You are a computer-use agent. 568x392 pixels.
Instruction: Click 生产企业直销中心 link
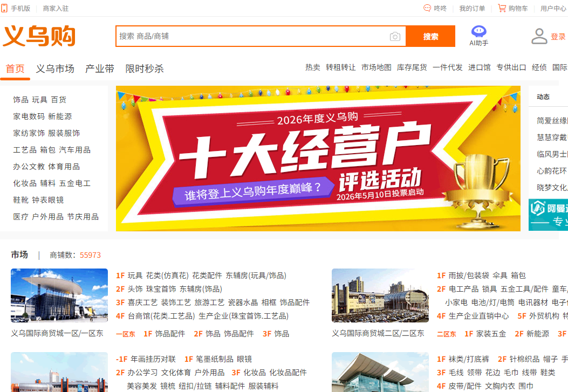tap(478, 316)
